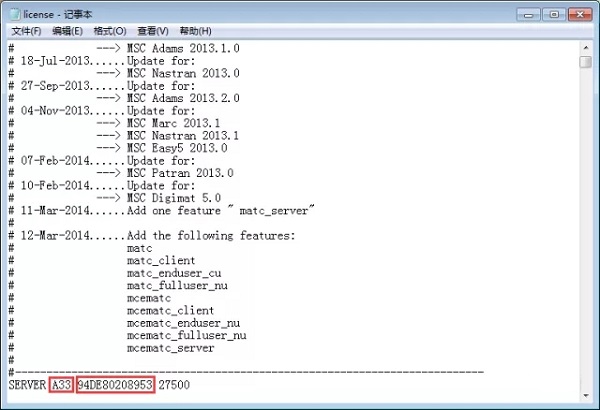Click the feature line 'matc_client'

[x=161, y=261]
